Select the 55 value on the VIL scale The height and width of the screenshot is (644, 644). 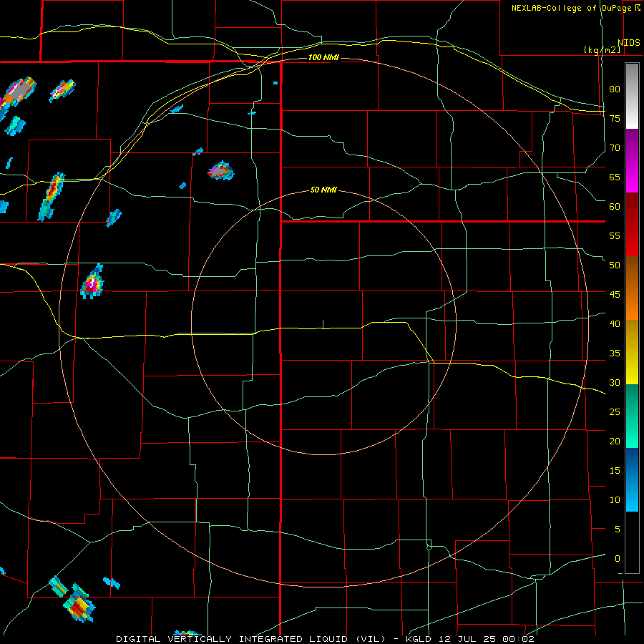pos(615,235)
